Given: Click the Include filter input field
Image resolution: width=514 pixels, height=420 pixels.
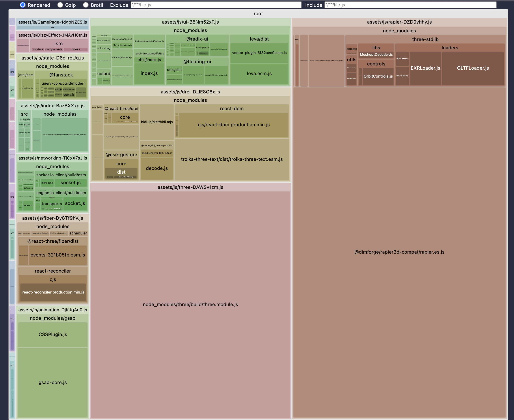Looking at the screenshot, I should tap(410, 5).
